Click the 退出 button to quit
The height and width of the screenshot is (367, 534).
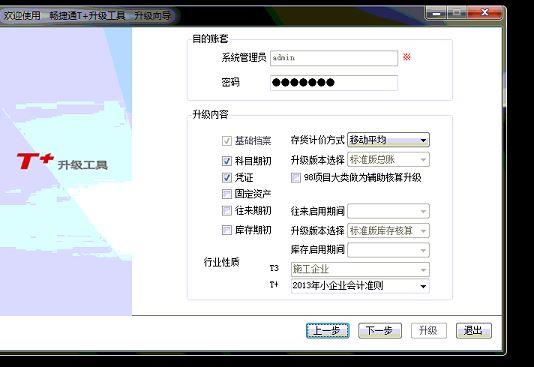coord(474,331)
